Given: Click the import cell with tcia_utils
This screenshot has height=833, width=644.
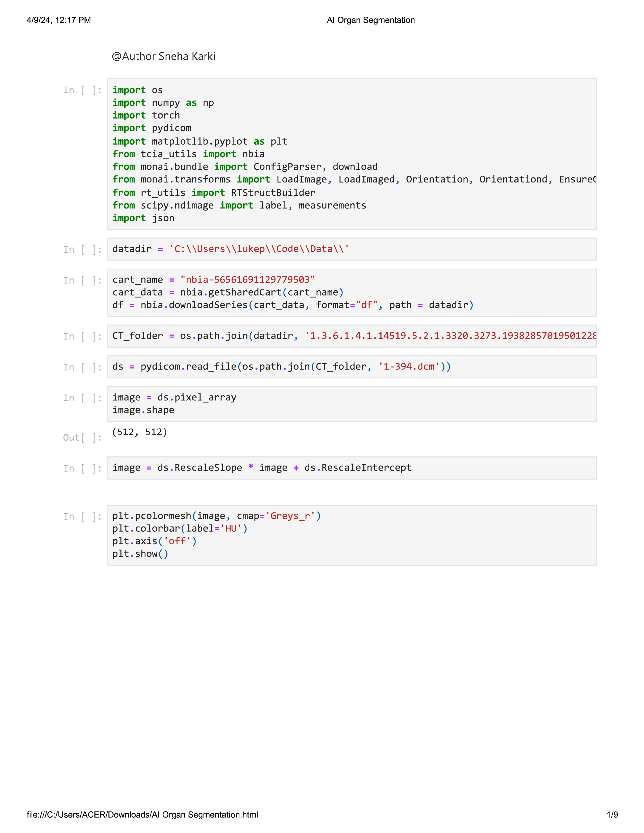Looking at the screenshot, I should 352,154.
